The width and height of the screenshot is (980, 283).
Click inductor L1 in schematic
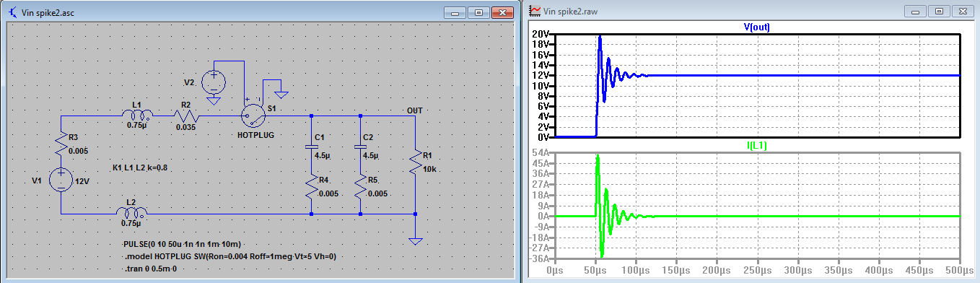click(x=137, y=115)
